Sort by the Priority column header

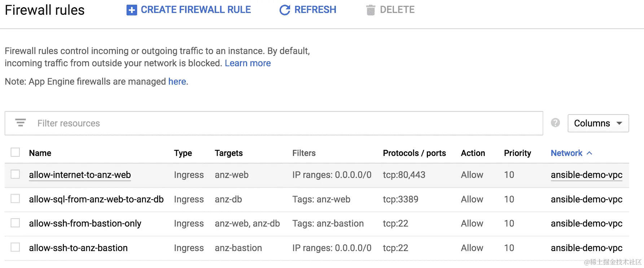(517, 153)
